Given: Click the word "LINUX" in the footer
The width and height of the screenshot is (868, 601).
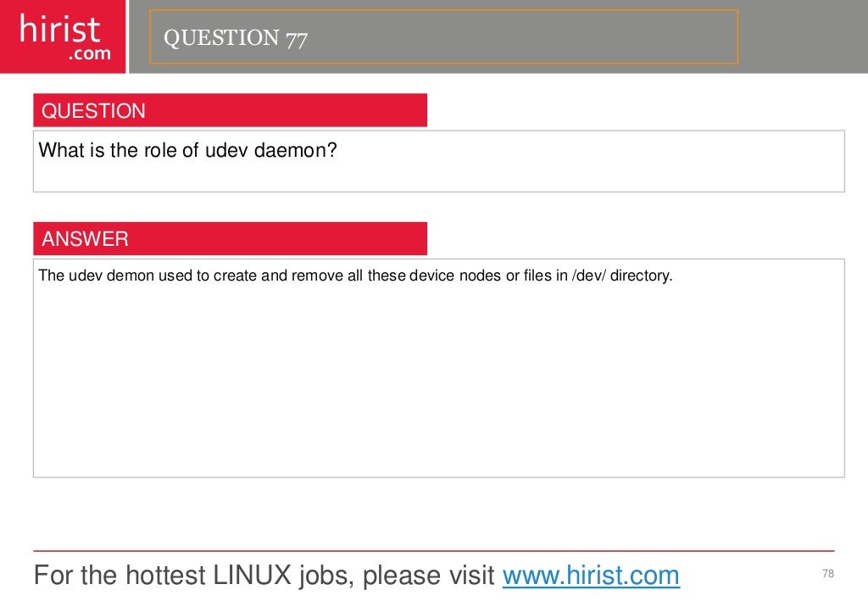Looking at the screenshot, I should pyautogui.click(x=252, y=575).
